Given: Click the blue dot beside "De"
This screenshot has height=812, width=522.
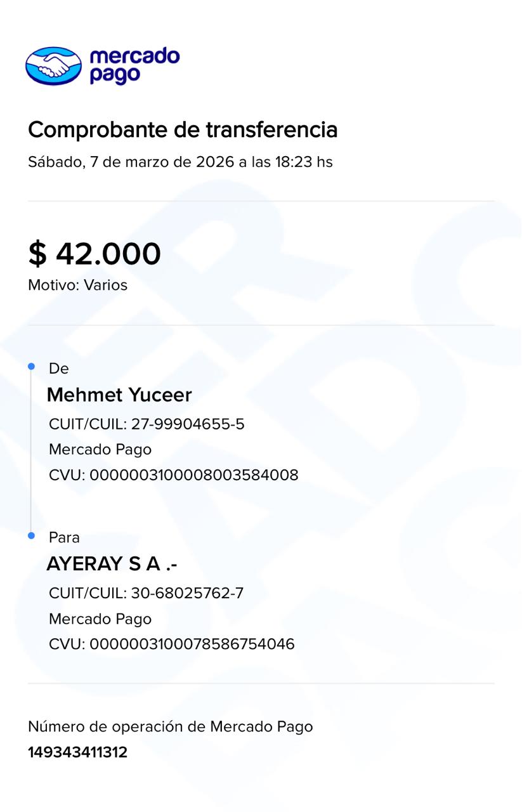Looking at the screenshot, I should [x=31, y=367].
